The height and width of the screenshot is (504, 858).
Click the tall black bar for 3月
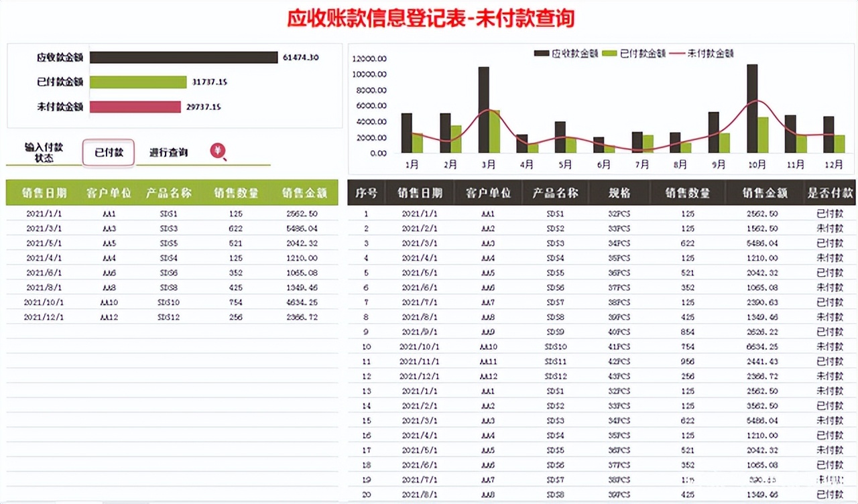(x=483, y=109)
